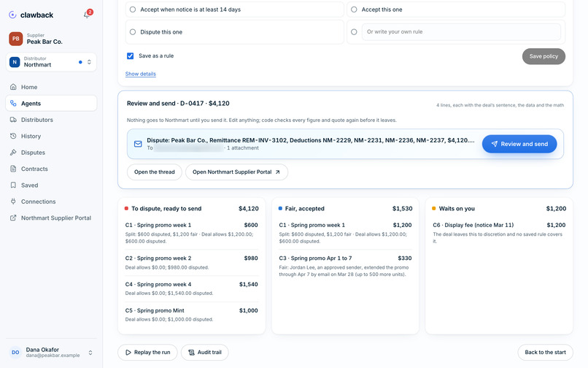This screenshot has height=368, width=588.
Task: Open Contracts from the sidebar
Action: pos(51,169)
